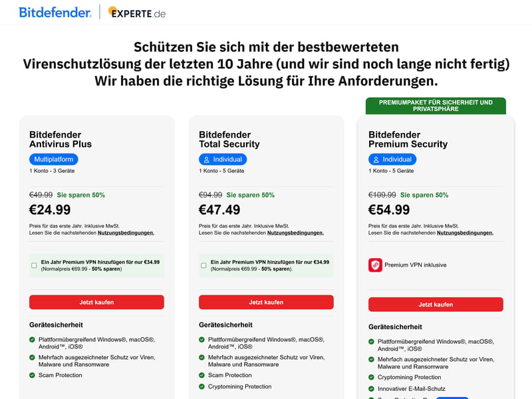The image size is (532, 399).
Task: Tick the Premium VPN checkbox for Total Security
Action: pos(203,265)
